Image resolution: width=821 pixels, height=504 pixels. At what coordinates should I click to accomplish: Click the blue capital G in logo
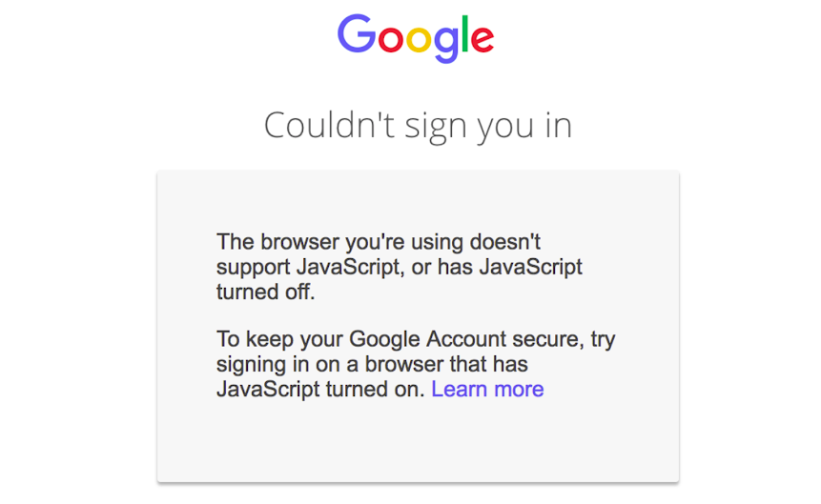[x=357, y=33]
